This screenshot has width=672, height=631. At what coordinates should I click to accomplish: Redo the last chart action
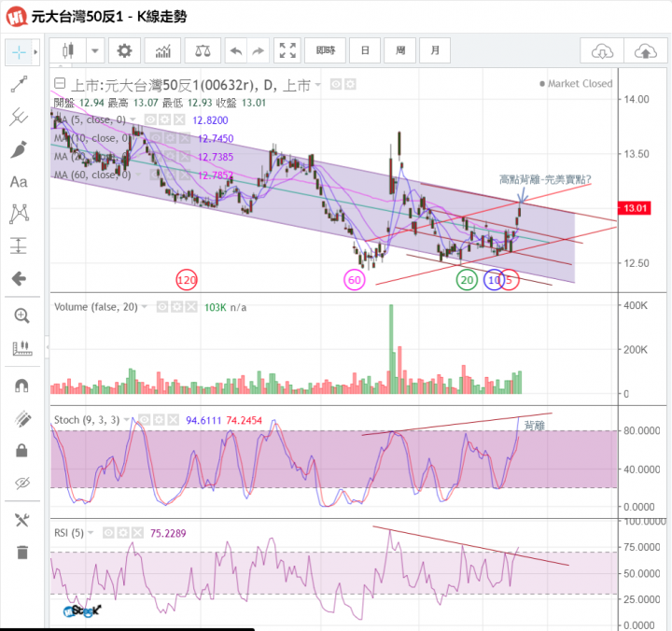click(258, 50)
